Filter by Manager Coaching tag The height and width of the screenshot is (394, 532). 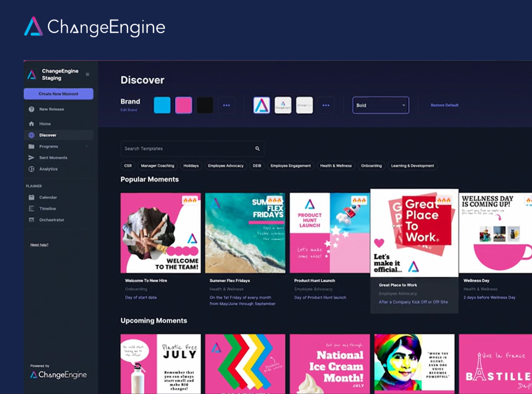click(x=158, y=165)
